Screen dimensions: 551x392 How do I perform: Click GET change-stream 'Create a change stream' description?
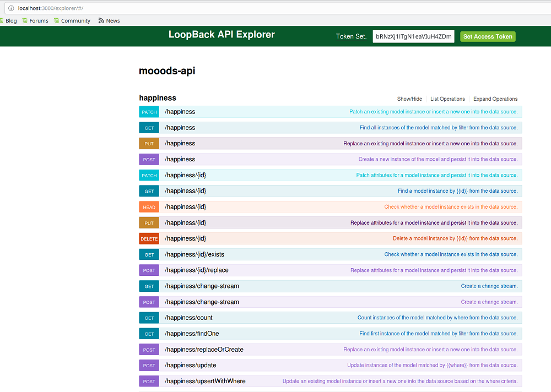(489, 286)
